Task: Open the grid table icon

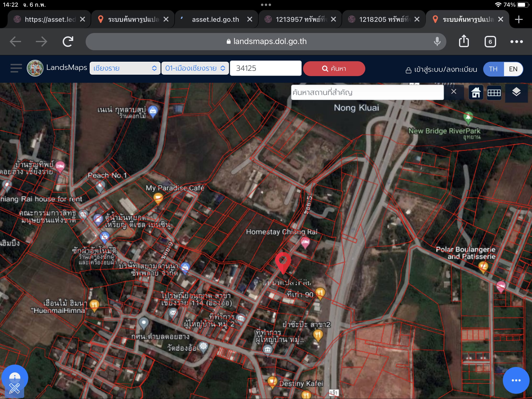Action: click(x=494, y=92)
